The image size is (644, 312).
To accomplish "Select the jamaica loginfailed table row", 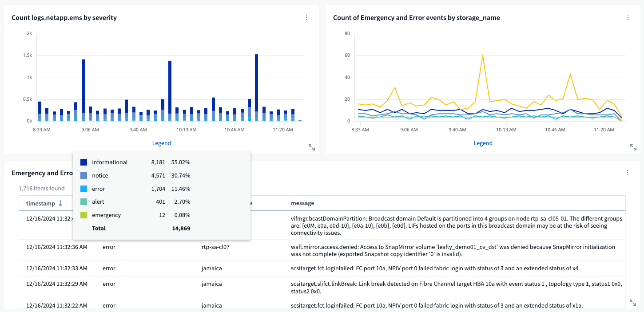I will (311, 268).
